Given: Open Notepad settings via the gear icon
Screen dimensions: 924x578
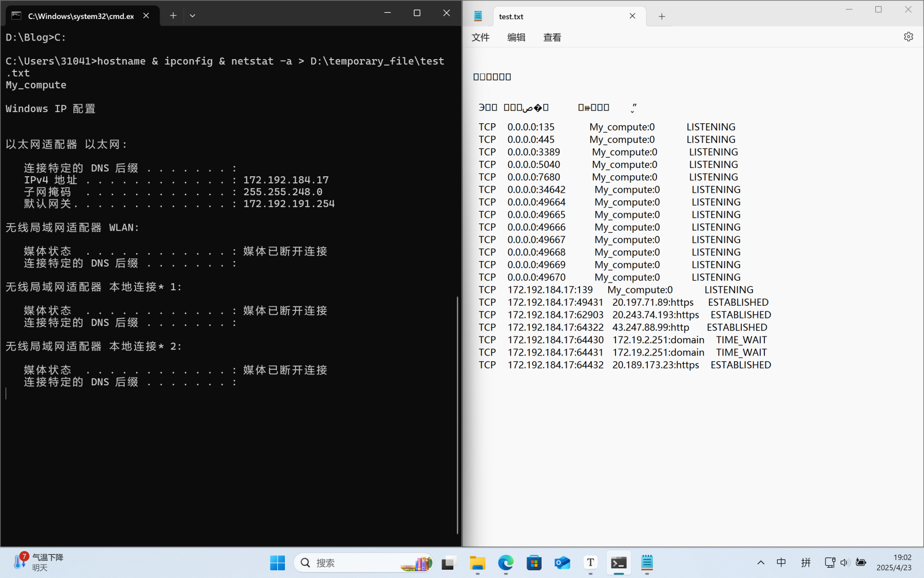Looking at the screenshot, I should (909, 36).
